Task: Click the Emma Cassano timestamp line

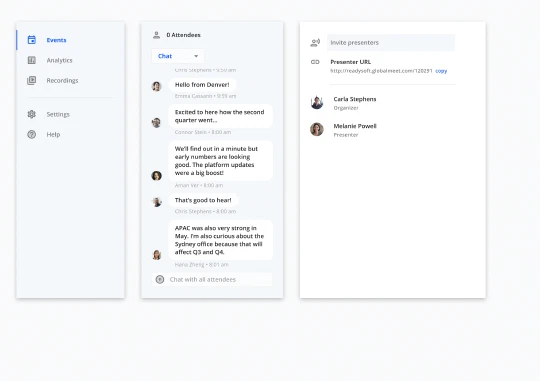Action: pos(205,96)
